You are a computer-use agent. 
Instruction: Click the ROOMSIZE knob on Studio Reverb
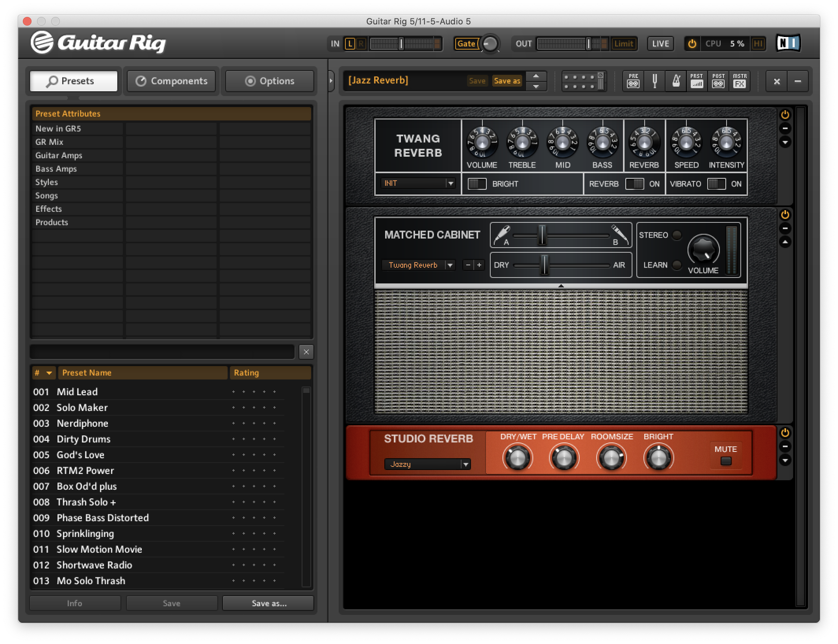[611, 457]
